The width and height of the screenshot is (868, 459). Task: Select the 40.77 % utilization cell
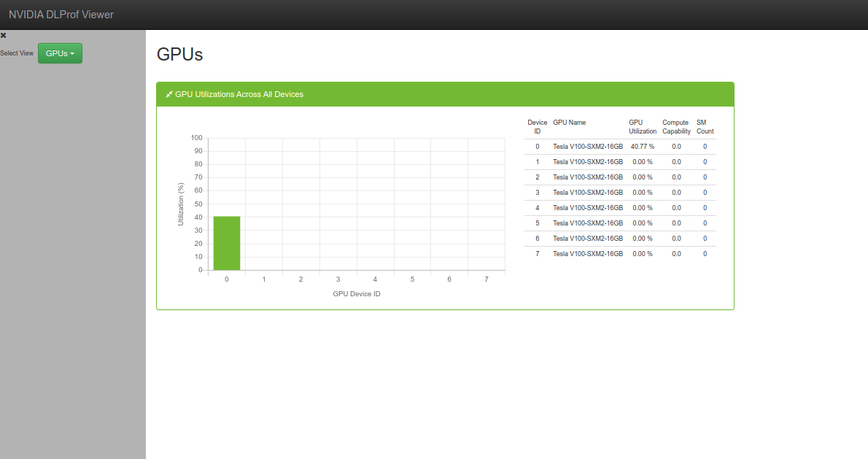(x=643, y=147)
